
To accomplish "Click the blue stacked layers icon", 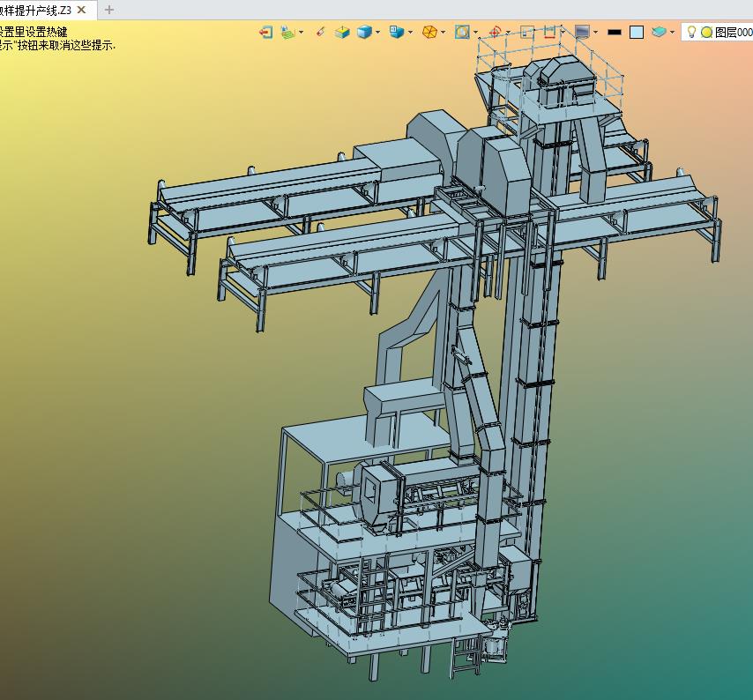I will 660,32.
